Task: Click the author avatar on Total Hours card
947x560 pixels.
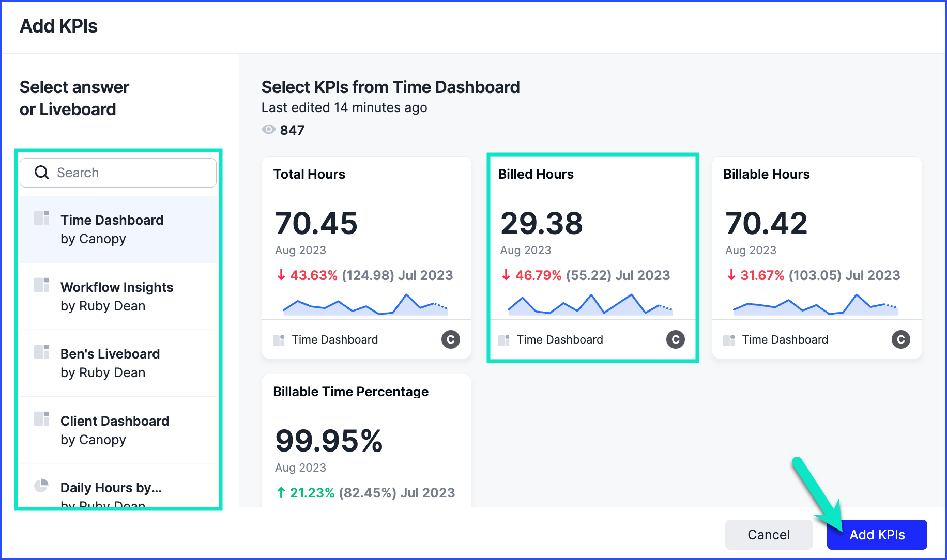Action: [x=450, y=339]
